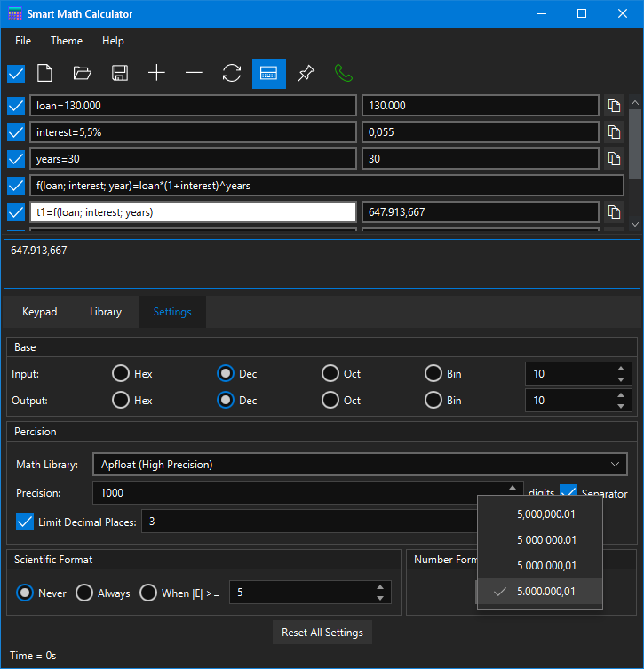
Task: Copy the result of the loan row
Action: [614, 106]
